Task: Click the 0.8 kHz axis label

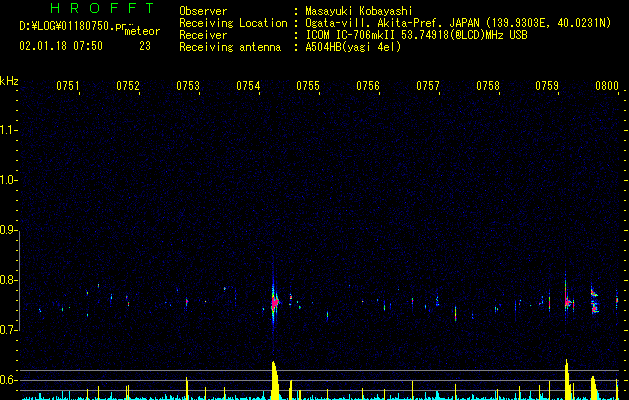Action: [x=9, y=280]
